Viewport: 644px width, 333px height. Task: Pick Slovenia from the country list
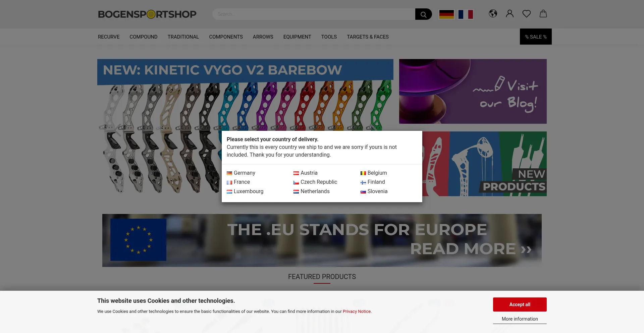coord(374,191)
